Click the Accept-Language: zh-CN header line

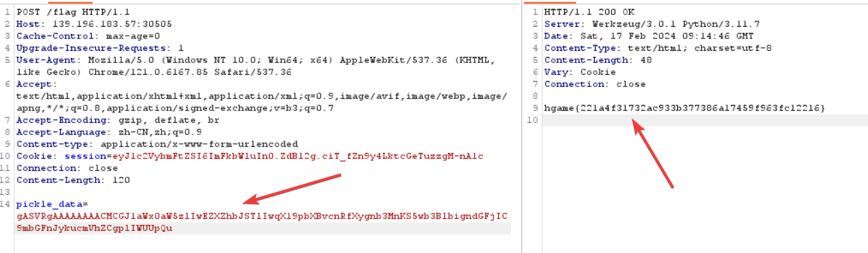[x=109, y=132]
